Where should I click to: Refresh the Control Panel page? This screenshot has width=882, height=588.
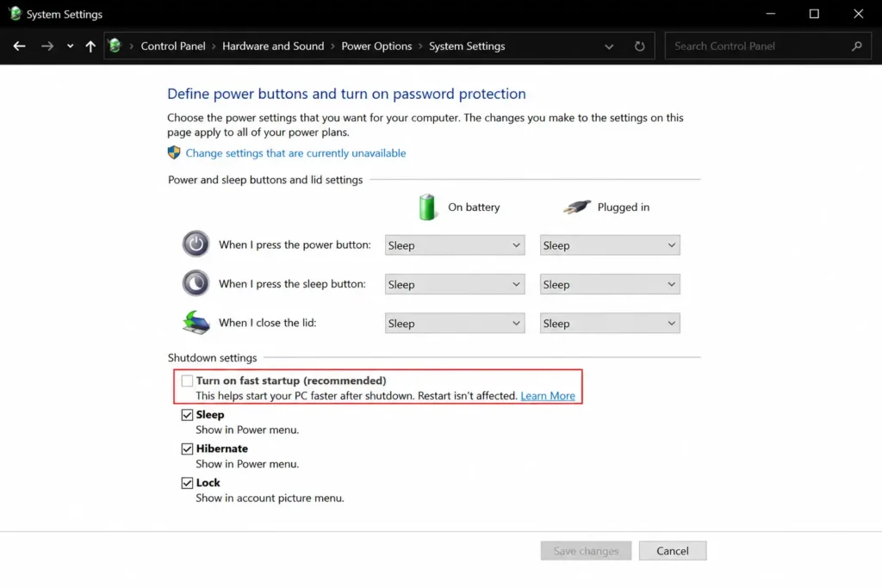click(x=640, y=46)
